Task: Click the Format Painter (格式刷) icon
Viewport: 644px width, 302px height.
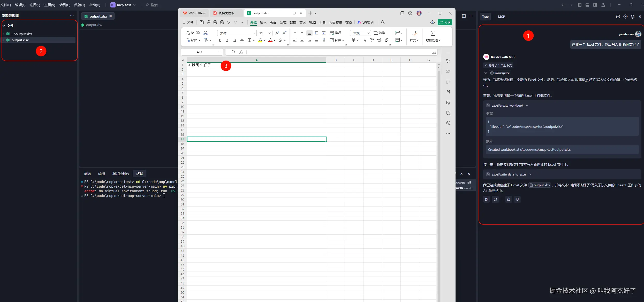Action: click(x=188, y=33)
